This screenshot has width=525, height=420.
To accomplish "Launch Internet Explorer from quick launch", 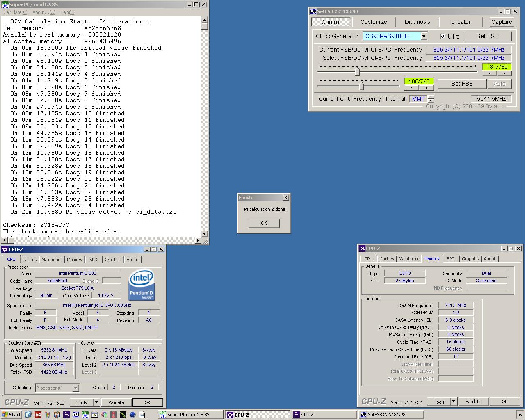I will [28, 415].
